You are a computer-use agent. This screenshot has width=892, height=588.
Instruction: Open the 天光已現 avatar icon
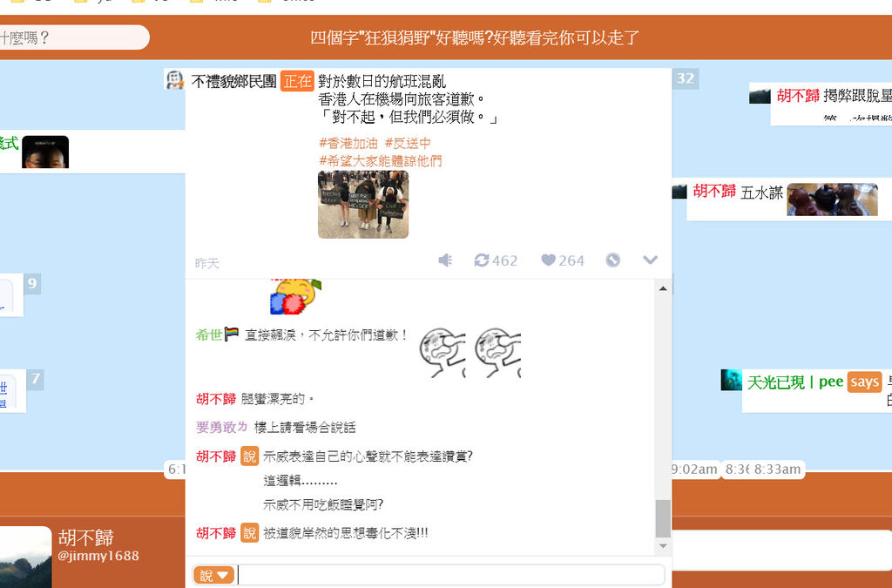[x=731, y=380]
